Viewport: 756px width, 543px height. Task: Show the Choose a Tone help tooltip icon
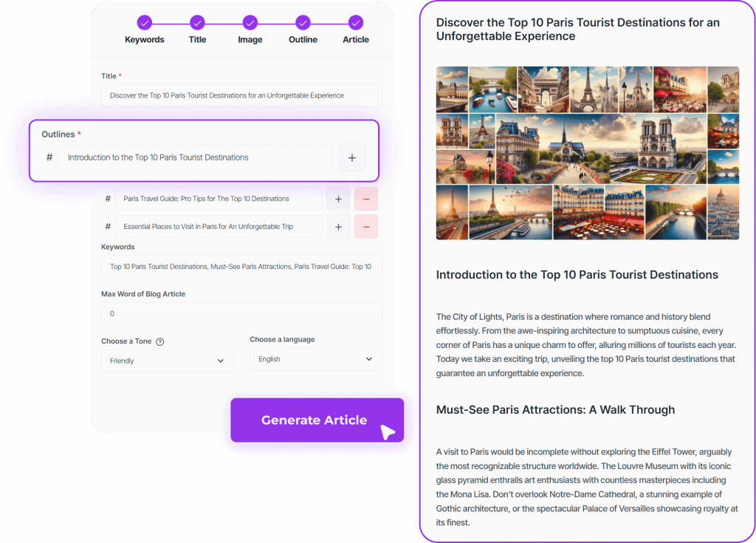(x=160, y=342)
